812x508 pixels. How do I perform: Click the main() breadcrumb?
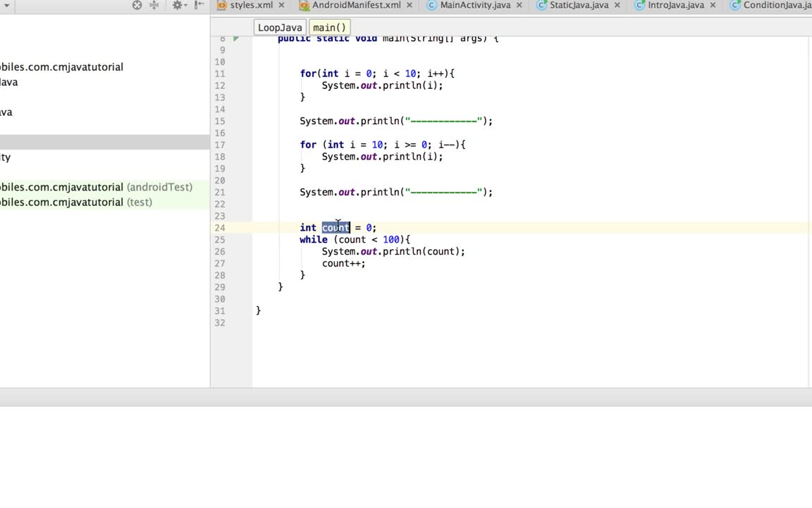(329, 28)
